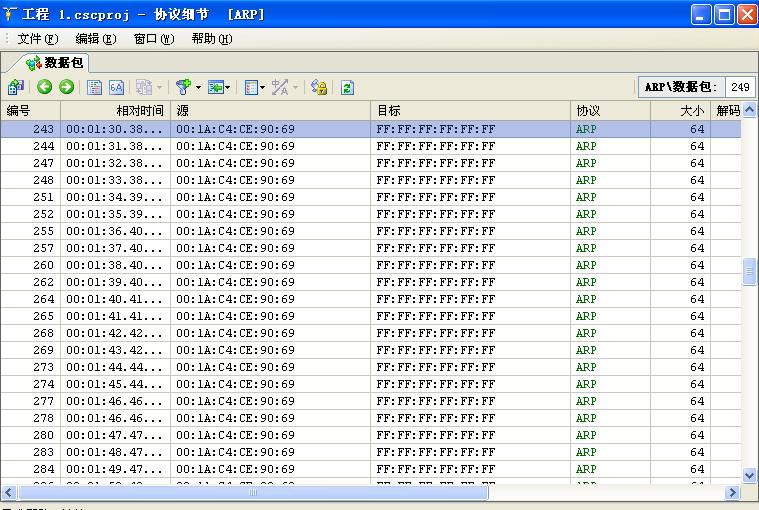The width and height of the screenshot is (759, 510).
Task: Expand the dropdown next to export icon
Action: [228, 88]
